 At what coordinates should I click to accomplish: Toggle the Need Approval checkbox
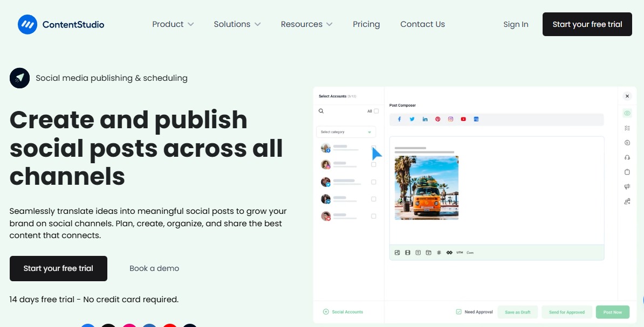(x=458, y=311)
